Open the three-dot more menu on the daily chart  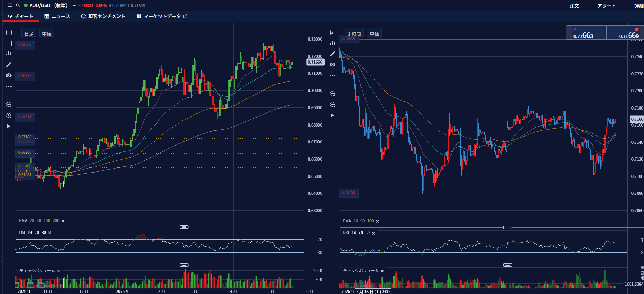pos(9,86)
